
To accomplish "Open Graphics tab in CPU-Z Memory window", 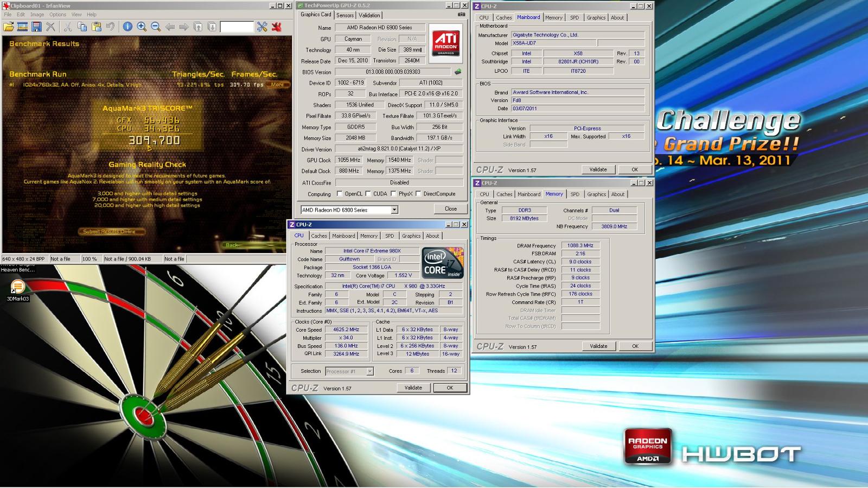I will pos(596,194).
